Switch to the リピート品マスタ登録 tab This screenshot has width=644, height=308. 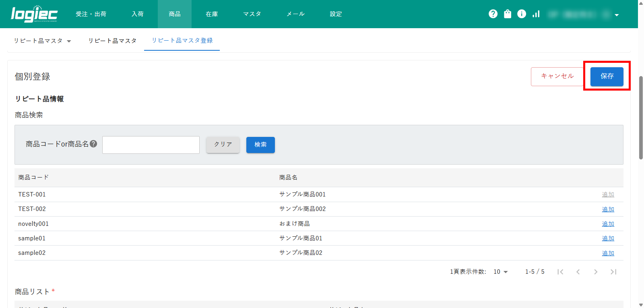pos(182,40)
